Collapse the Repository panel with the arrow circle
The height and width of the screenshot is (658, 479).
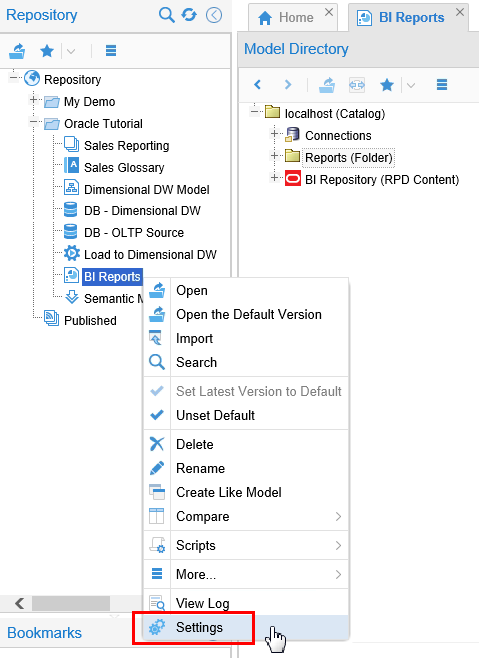click(214, 16)
